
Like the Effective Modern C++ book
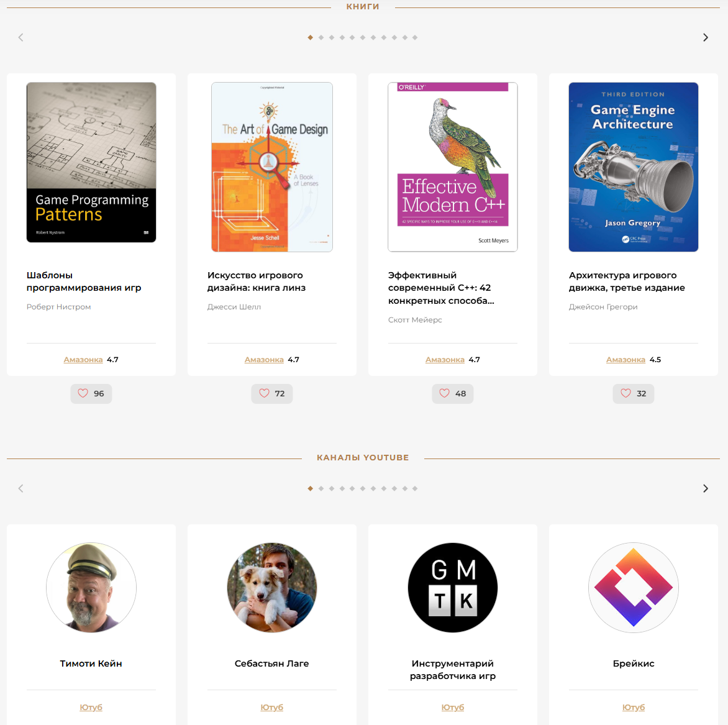click(x=452, y=393)
